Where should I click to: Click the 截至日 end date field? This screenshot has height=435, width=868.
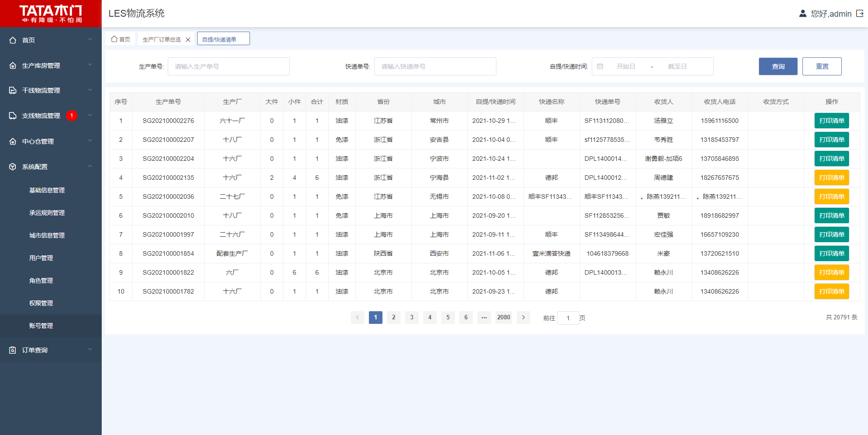tap(677, 66)
